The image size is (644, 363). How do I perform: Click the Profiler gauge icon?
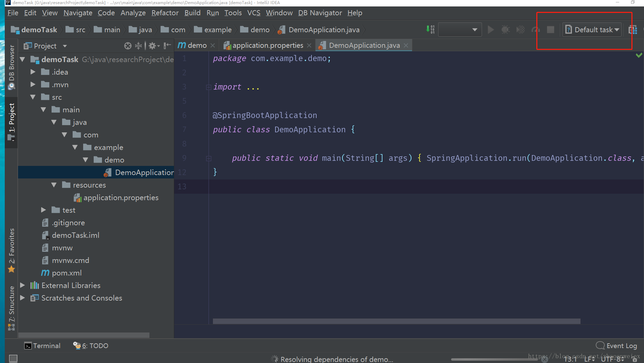[x=536, y=30]
